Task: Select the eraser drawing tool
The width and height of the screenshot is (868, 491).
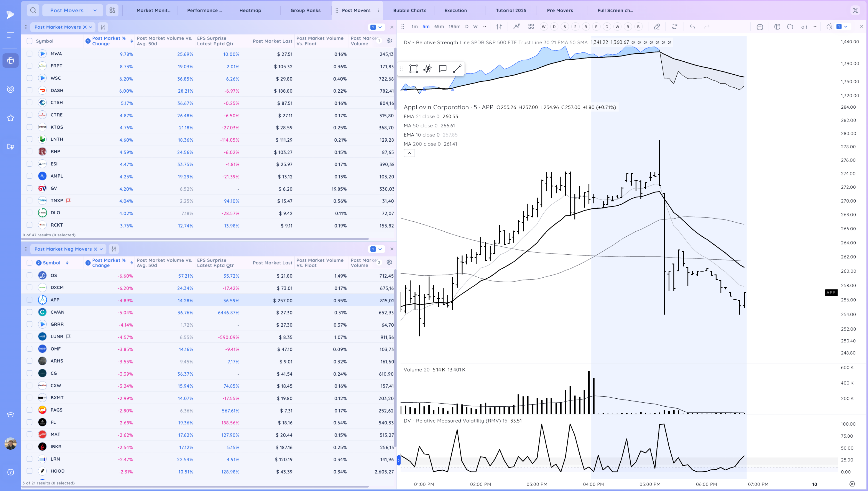Action: point(657,27)
